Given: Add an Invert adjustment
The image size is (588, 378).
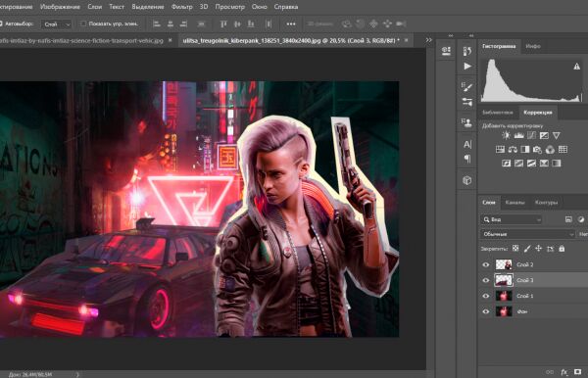Looking at the screenshot, I should click(x=507, y=163).
